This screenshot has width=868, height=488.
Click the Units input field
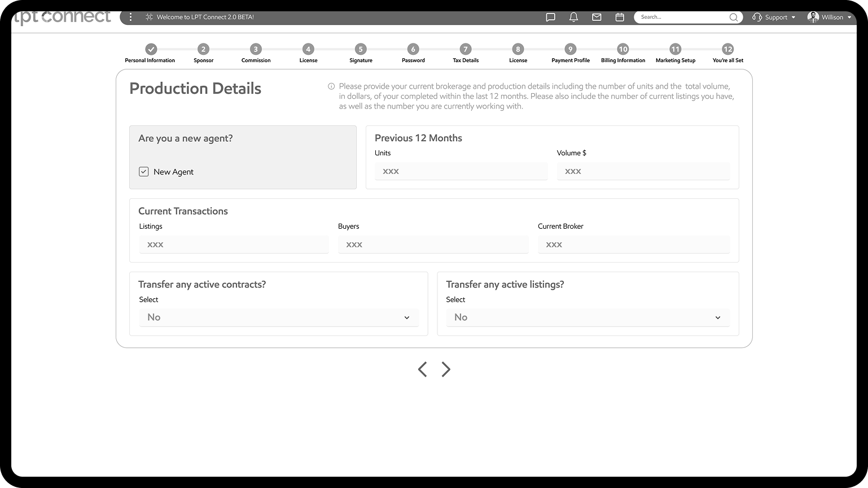461,171
